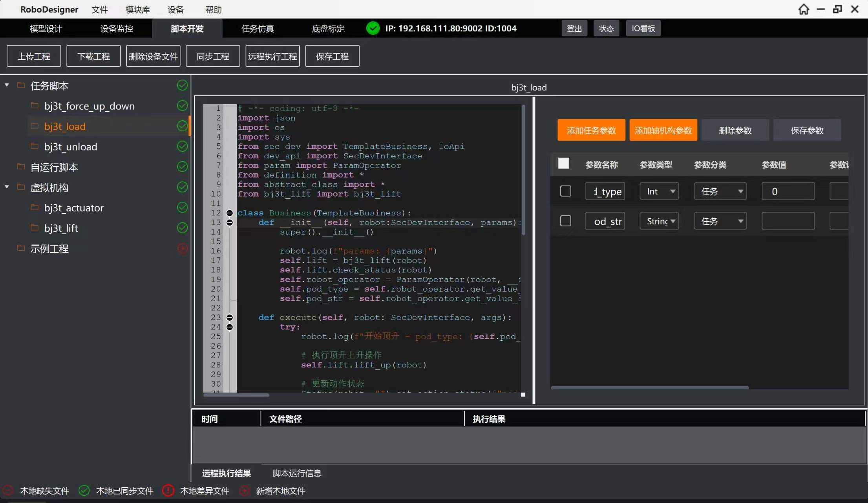Viewport: 868px width, 503px height.
Task: Switch to 设备监控 tab
Action: pyautogui.click(x=117, y=28)
